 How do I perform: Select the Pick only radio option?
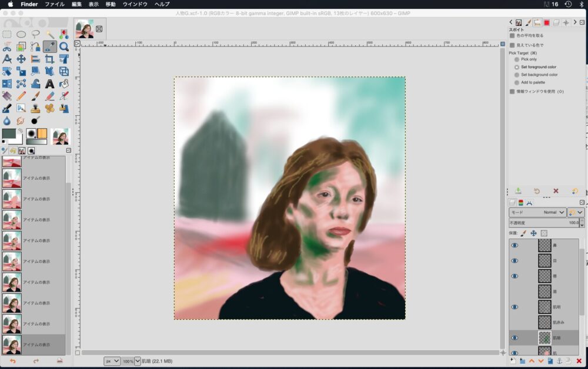click(x=517, y=59)
